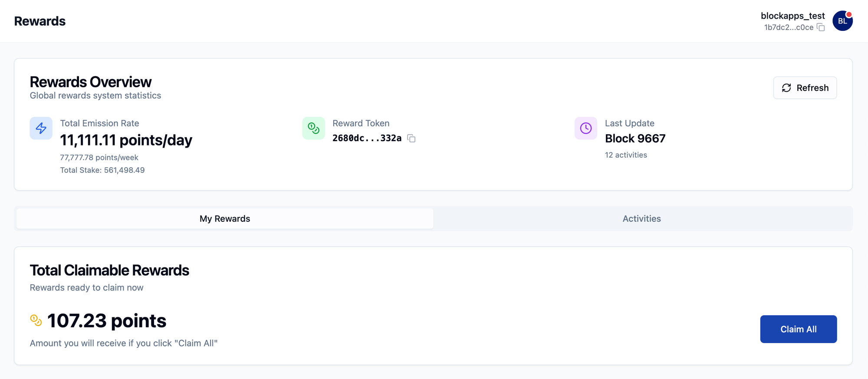
Task: Refresh the rewards overview
Action: [x=805, y=88]
